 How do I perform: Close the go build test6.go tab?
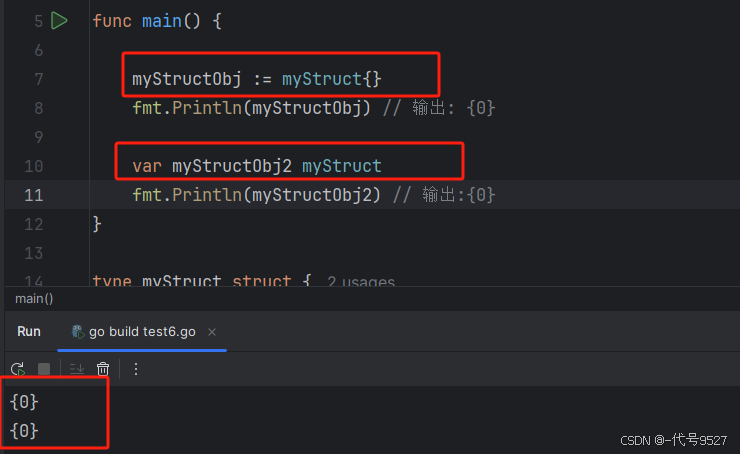pos(212,332)
